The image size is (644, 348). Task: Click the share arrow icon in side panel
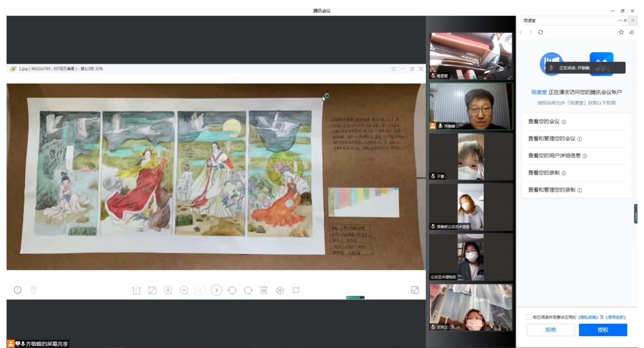632,32
